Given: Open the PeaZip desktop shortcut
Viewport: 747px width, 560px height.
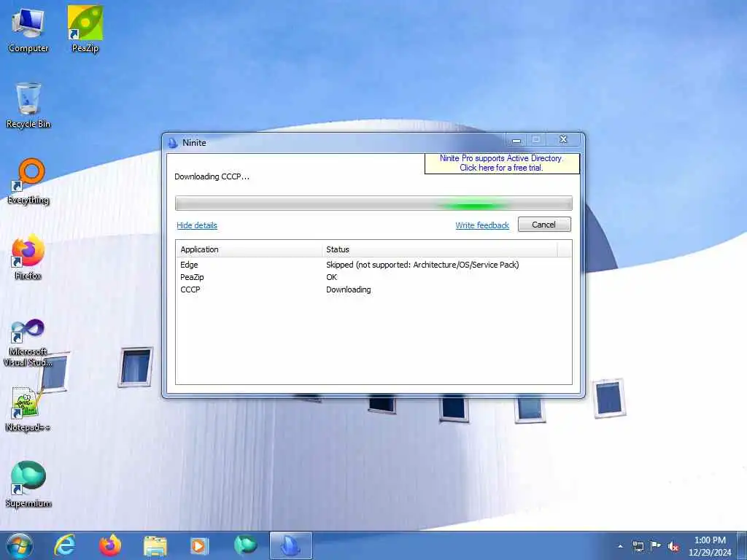Looking at the screenshot, I should 85,30.
